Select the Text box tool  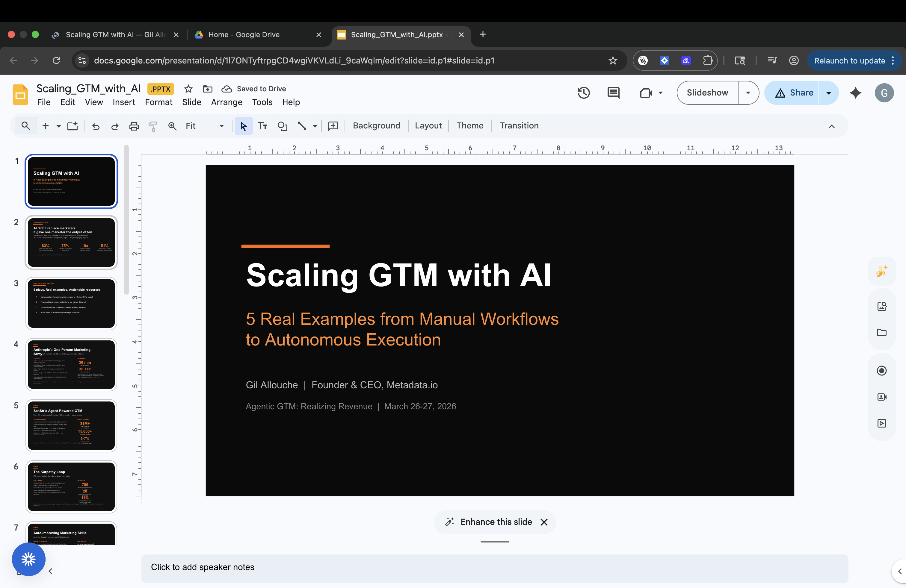[262, 126]
